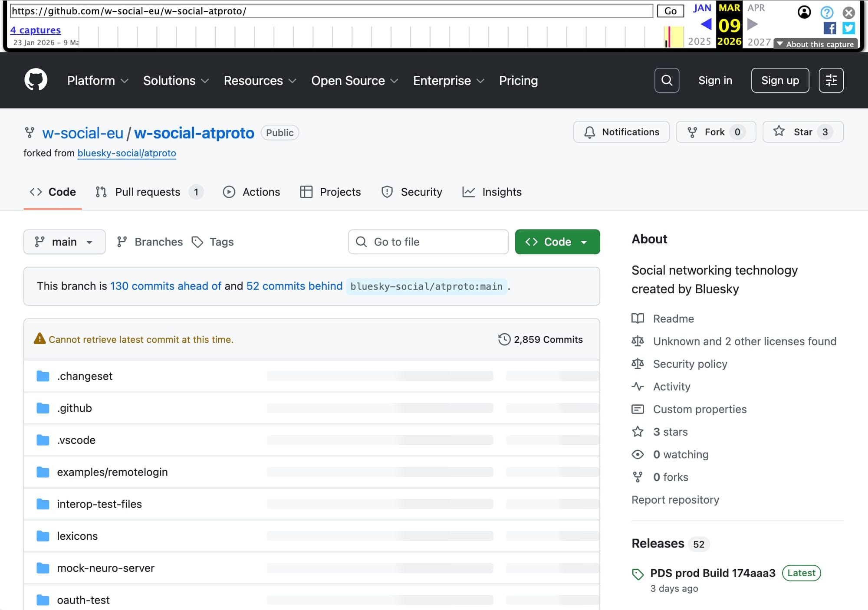Click the lexicons folder icon
This screenshot has width=868, height=610.
tap(43, 536)
